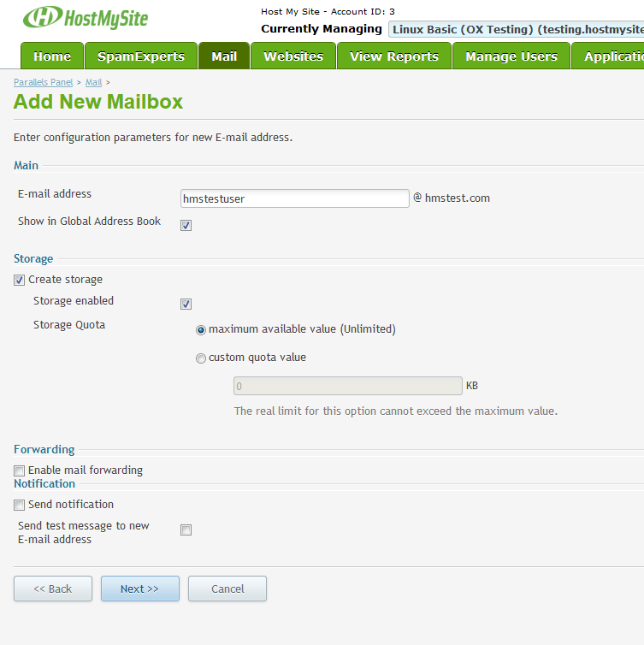Click the << Back button
The image size is (644, 645).
tap(53, 589)
